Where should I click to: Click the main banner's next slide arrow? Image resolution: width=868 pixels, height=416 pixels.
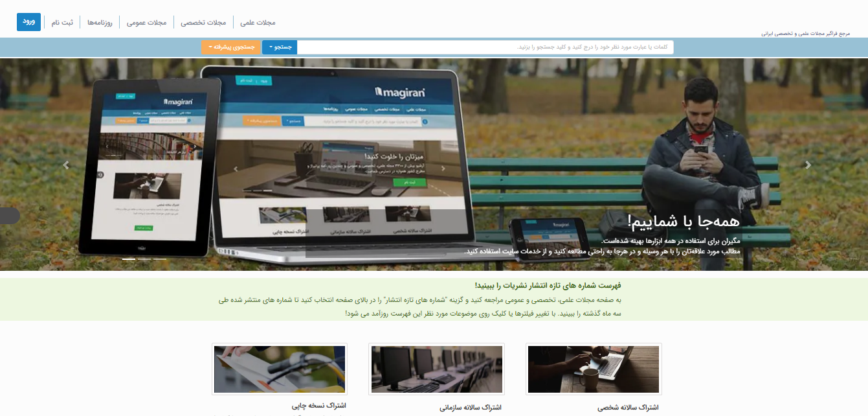click(807, 165)
